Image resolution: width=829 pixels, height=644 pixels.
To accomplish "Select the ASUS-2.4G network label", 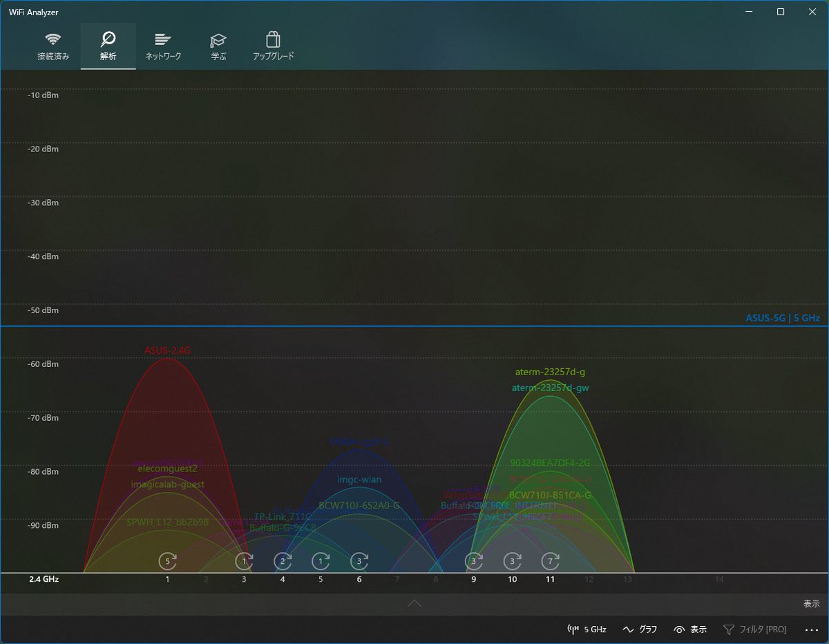I will [x=167, y=350].
